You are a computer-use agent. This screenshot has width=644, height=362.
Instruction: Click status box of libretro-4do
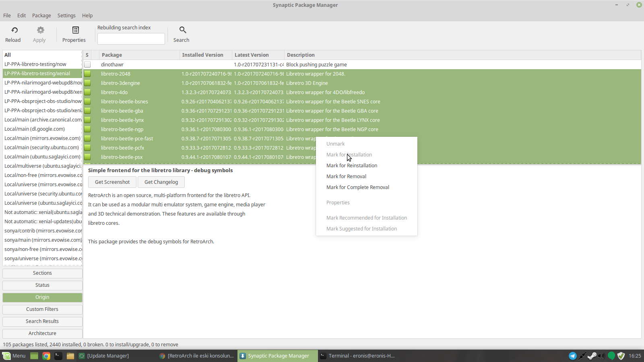pos(87,92)
